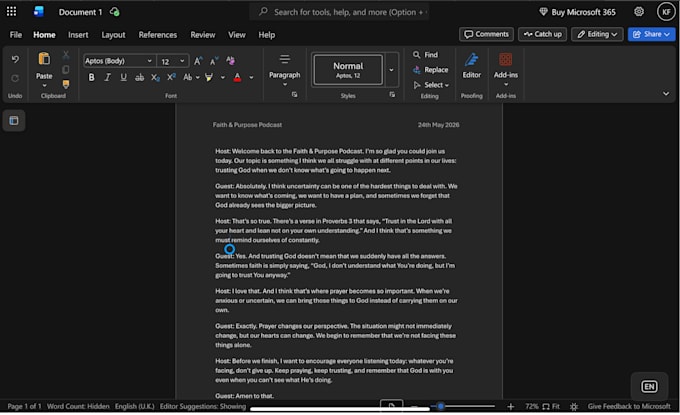The image size is (680, 415).
Task: Open the app launcher grid
Action: pyautogui.click(x=11, y=12)
